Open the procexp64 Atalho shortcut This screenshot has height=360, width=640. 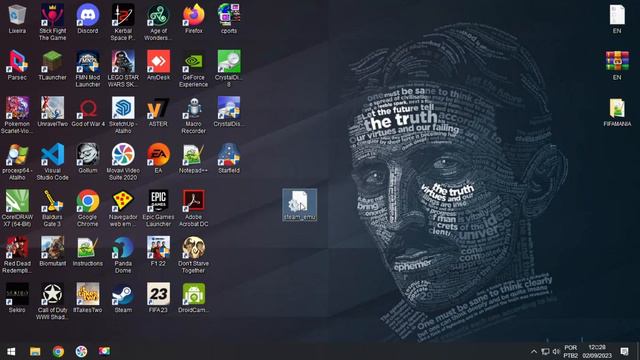coord(17,162)
